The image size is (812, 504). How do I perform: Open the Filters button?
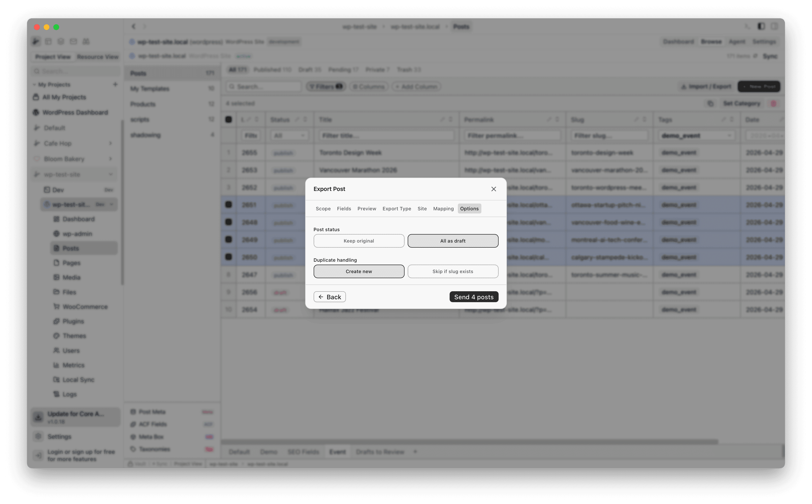pos(326,87)
